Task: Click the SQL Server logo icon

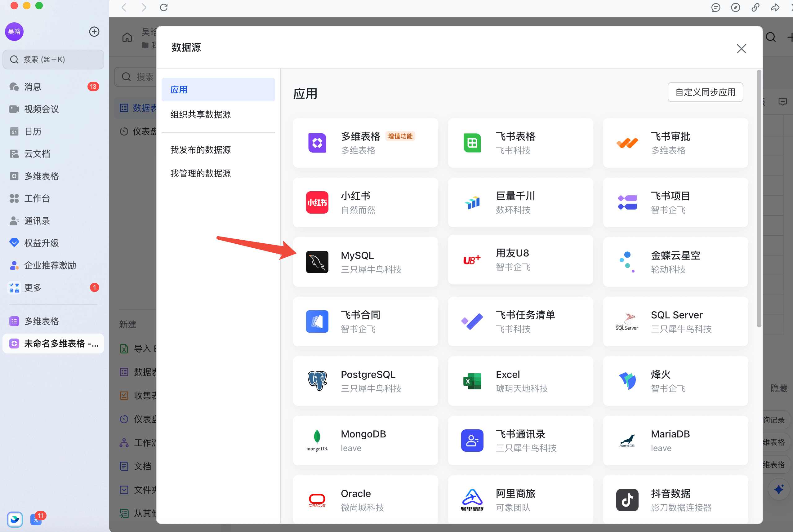Action: point(627,321)
